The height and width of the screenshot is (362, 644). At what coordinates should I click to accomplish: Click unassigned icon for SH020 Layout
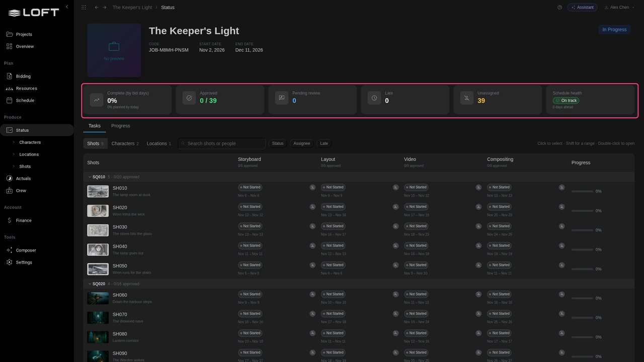[x=395, y=207]
